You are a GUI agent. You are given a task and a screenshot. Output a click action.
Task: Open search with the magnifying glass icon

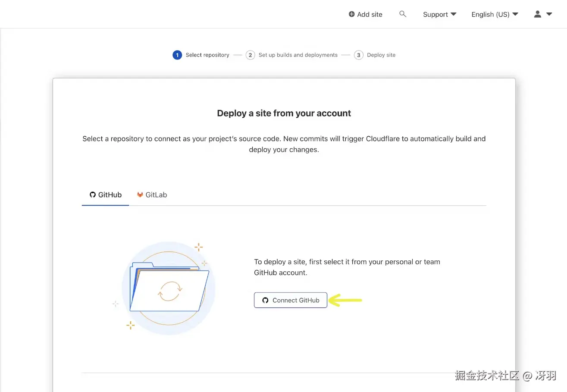tap(403, 14)
